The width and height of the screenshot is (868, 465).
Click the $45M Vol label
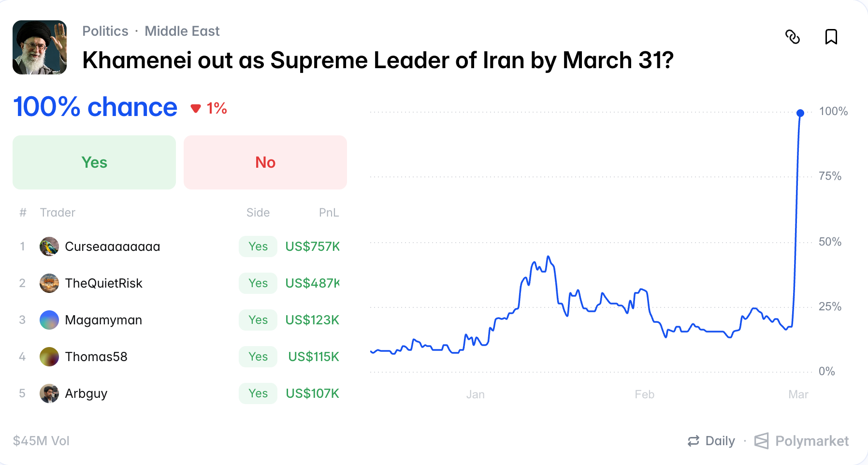[41, 441]
